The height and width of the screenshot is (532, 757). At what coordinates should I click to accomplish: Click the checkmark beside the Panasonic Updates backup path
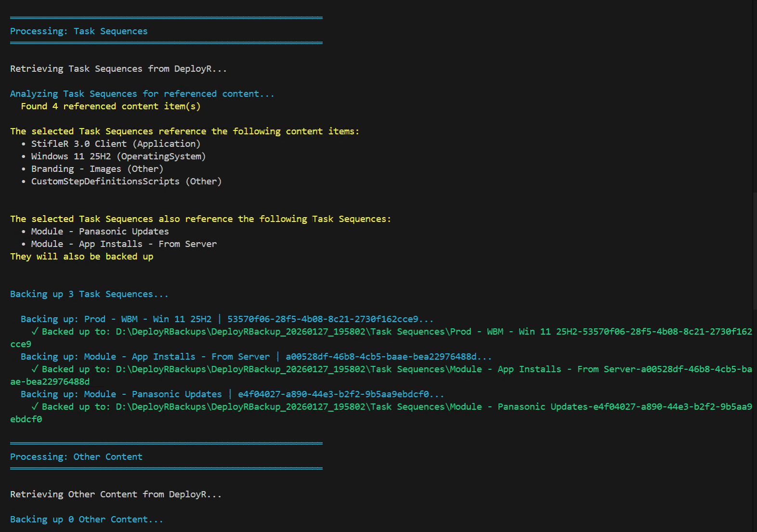pyautogui.click(x=35, y=406)
